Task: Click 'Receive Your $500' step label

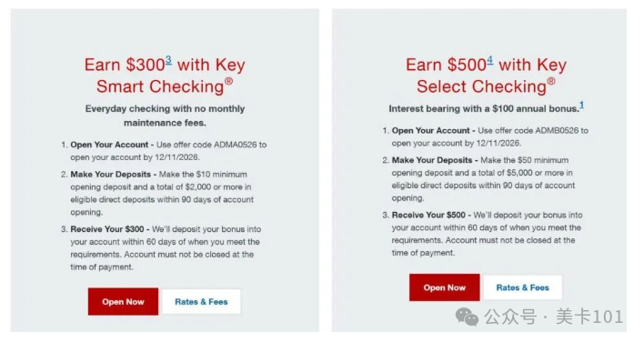Action: [428, 216]
